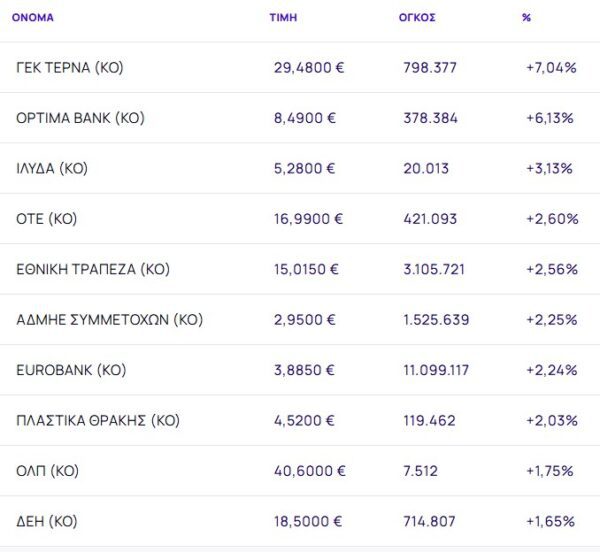The image size is (600, 552).
Task: Sort table by ΟΝΟΜΑ column header
Action: pyautogui.click(x=32, y=18)
